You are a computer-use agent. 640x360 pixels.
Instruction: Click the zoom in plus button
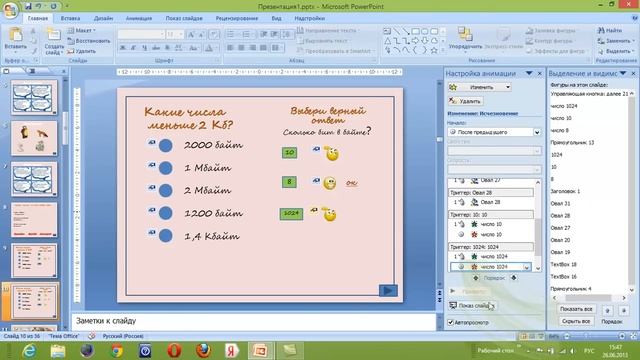pos(622,336)
